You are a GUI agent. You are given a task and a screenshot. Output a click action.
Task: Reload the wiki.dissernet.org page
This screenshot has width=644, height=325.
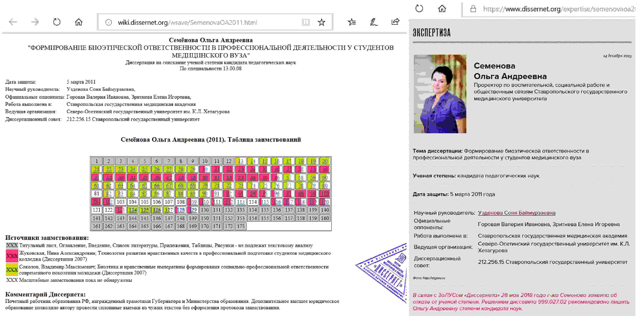coord(57,22)
